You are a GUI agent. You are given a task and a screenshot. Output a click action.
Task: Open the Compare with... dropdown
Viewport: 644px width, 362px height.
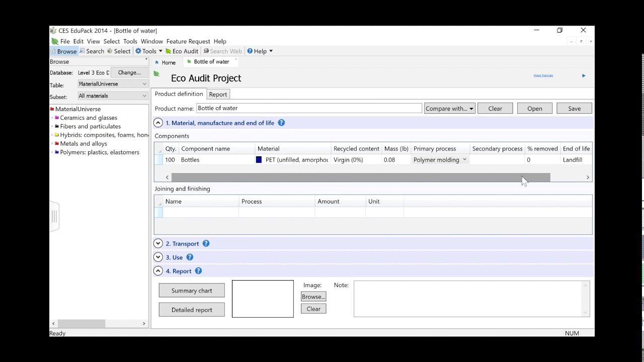[x=450, y=109]
